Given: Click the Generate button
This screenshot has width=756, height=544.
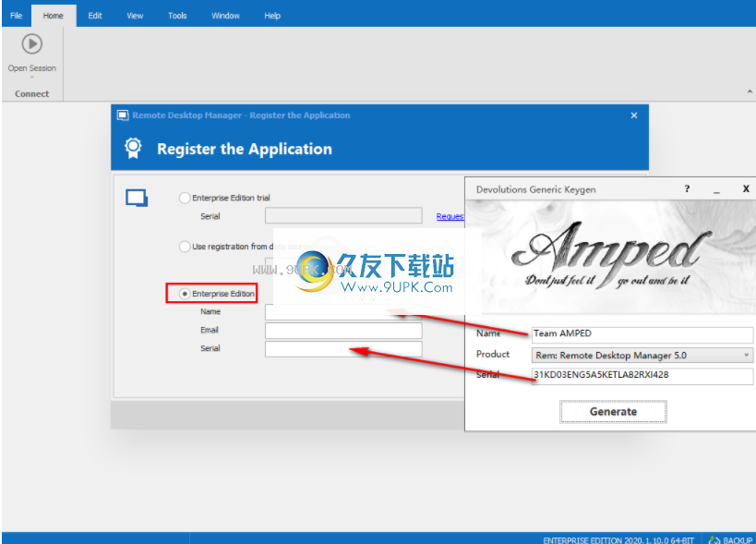Looking at the screenshot, I should pyautogui.click(x=613, y=411).
